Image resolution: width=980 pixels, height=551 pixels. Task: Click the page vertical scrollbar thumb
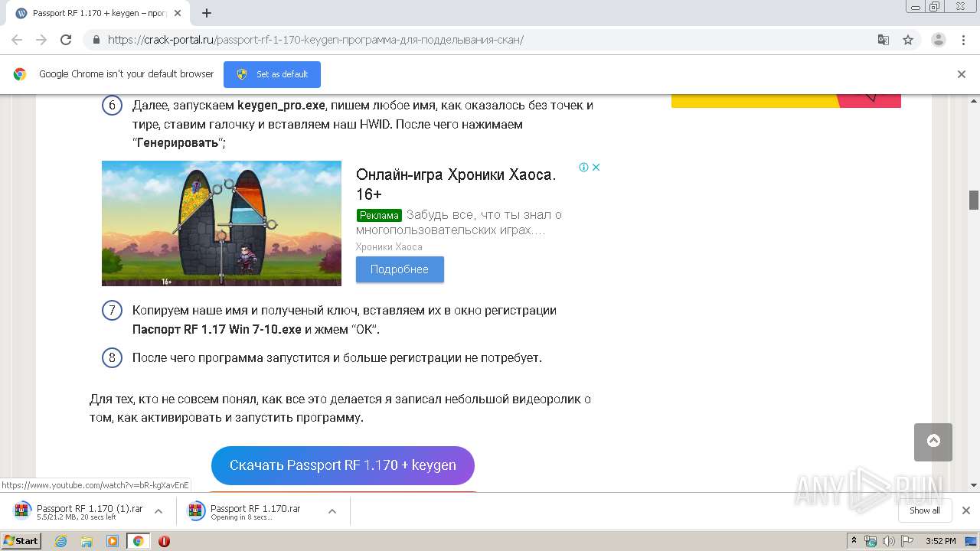[974, 200]
